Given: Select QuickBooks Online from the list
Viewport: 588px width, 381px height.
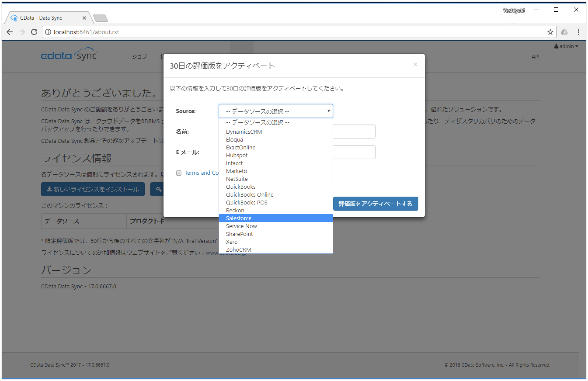Looking at the screenshot, I should [250, 195].
